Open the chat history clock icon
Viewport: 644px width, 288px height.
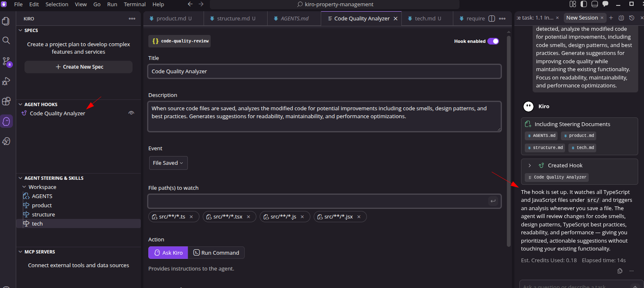coord(632,18)
